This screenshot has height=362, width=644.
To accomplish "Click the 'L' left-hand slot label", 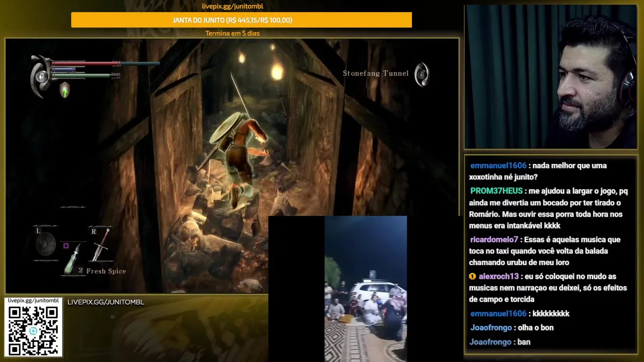I will pyautogui.click(x=38, y=231).
